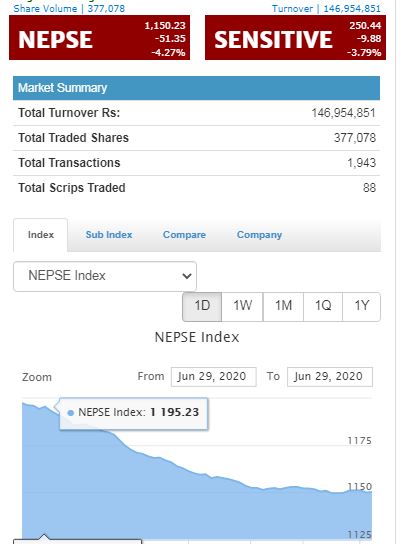Select the 1D time range
This screenshot has width=409, height=544.
pos(202,306)
